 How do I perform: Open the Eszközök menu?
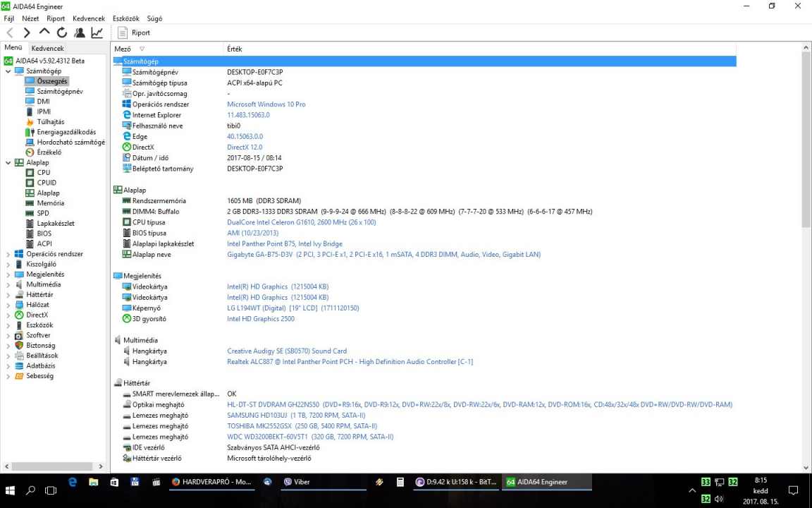pos(126,18)
